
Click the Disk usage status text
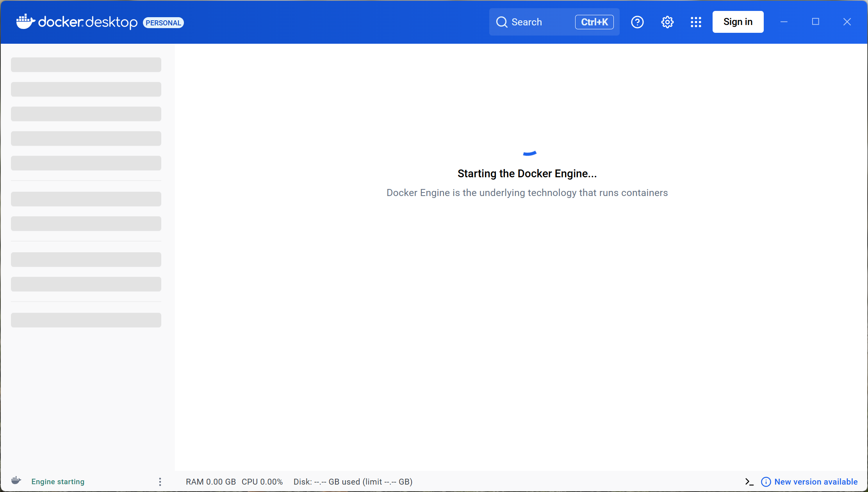click(x=353, y=482)
